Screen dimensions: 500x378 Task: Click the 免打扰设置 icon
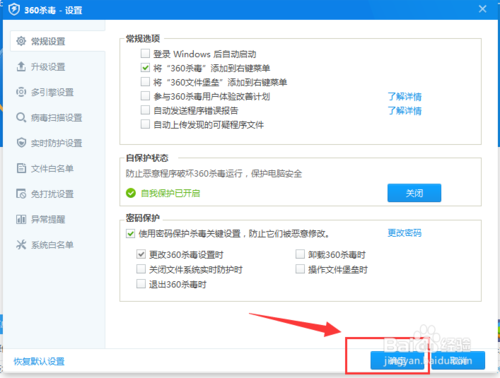21,194
